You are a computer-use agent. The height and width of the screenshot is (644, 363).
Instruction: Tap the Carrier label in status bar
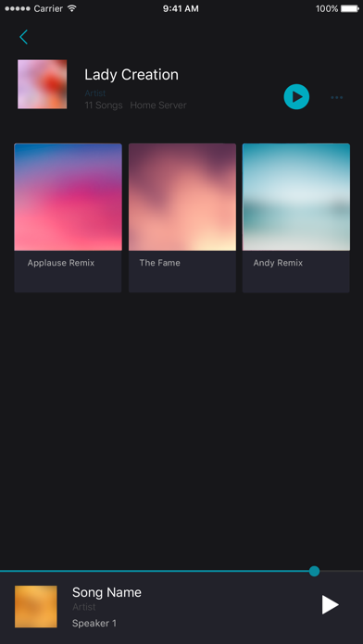click(48, 8)
